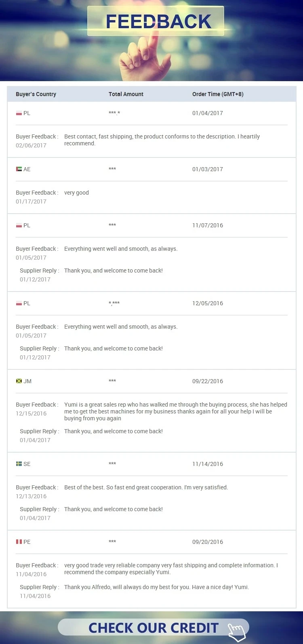Image resolution: width=303 pixels, height=644 pixels.
Task: Click the Poland flag for 11/07/2016 order
Action: (19, 225)
